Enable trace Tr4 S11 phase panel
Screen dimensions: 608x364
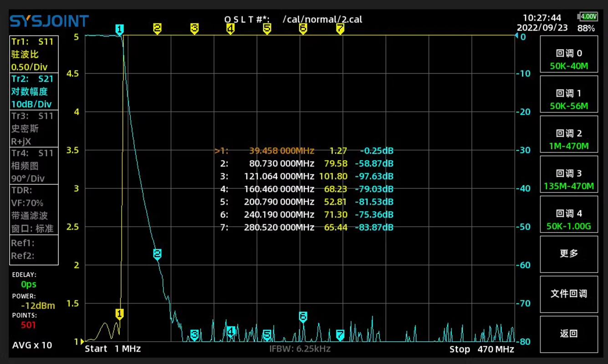point(34,166)
